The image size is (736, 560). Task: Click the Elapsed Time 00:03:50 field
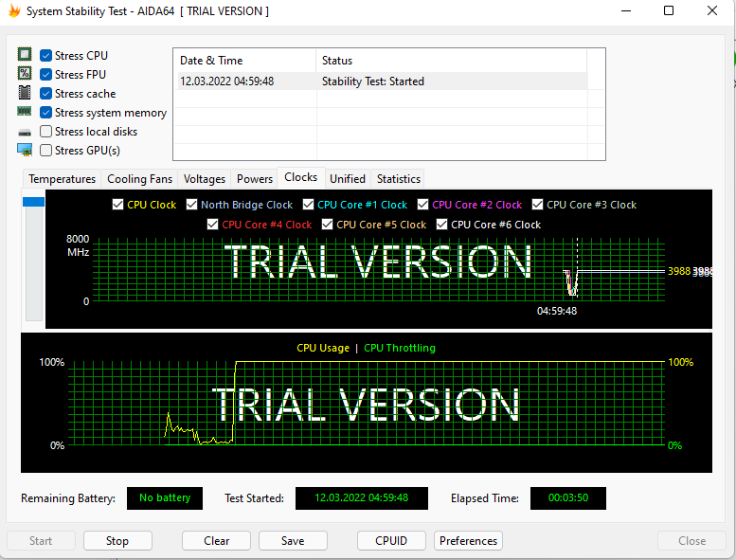(568, 498)
